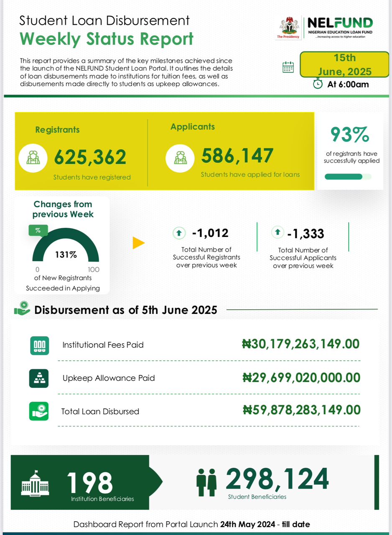The width and height of the screenshot is (392, 535).
Task: Click the Institutional Fees Paid icon
Action: coord(39,346)
